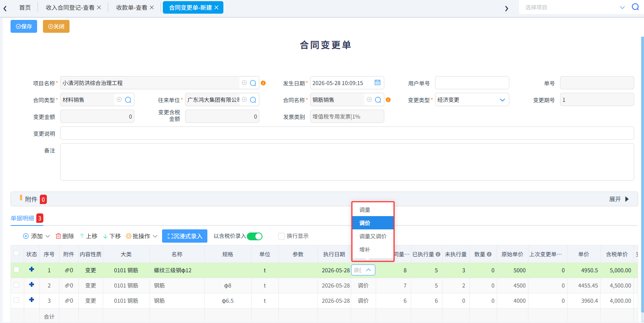Open the calendar picker for 发生日期

378,83
